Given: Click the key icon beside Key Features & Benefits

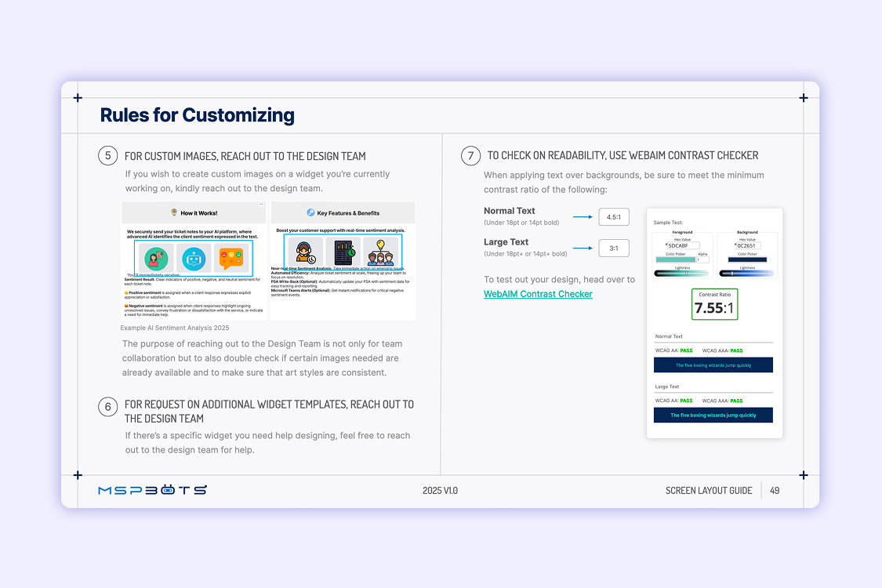Looking at the screenshot, I should [x=310, y=212].
